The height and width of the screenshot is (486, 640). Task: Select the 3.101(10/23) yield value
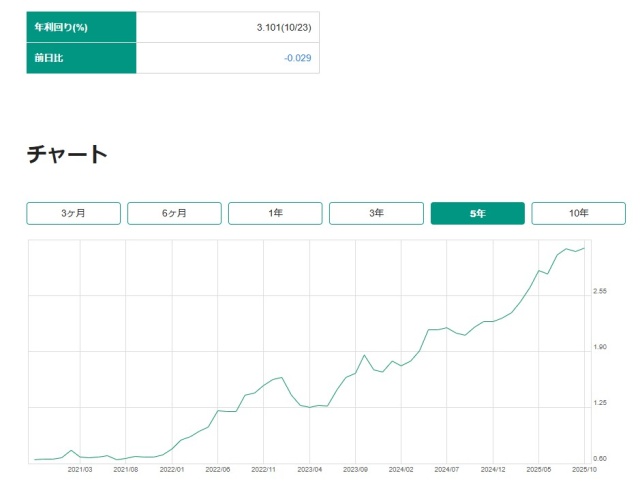pos(285,27)
